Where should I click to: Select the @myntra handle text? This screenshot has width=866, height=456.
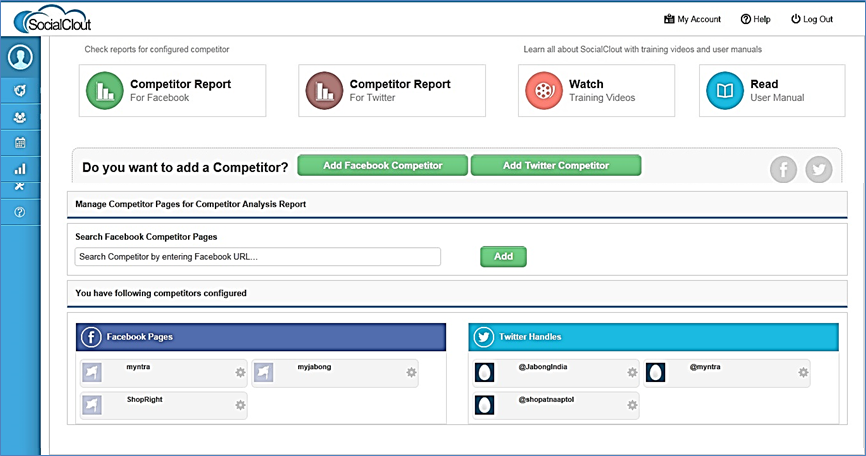click(705, 367)
